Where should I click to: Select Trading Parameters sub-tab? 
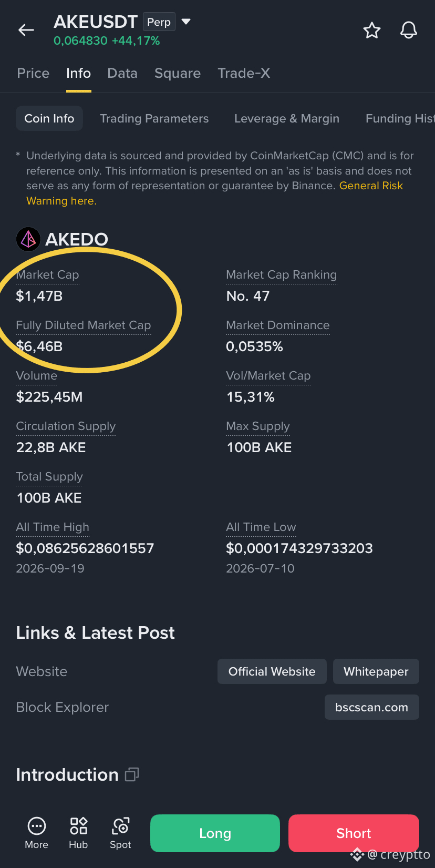click(x=154, y=118)
